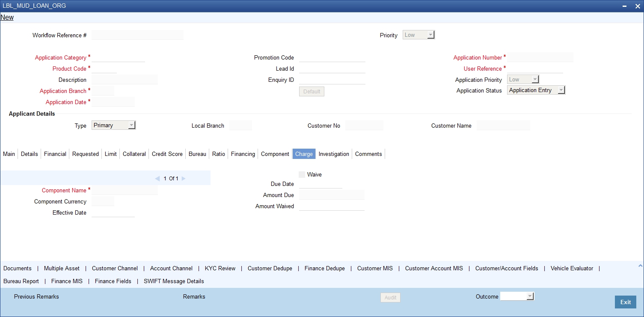644x317 pixels.
Task: Open the Documents link
Action: [18, 268]
